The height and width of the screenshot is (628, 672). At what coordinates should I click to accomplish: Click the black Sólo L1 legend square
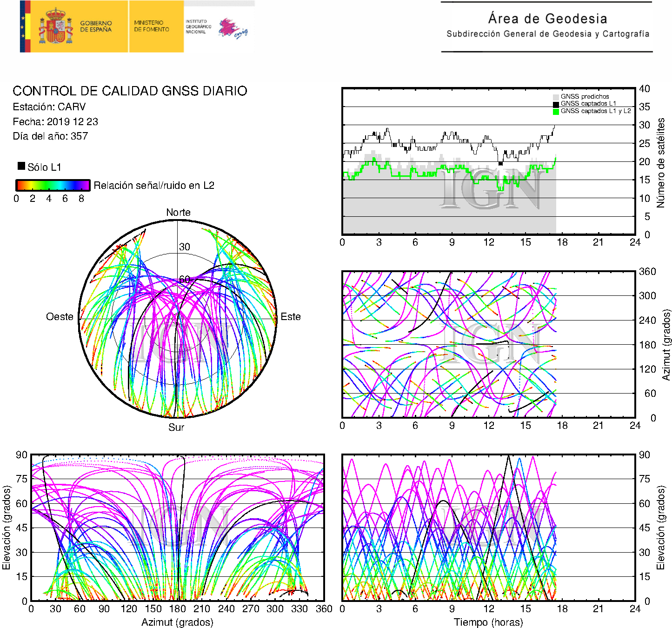click(x=21, y=166)
